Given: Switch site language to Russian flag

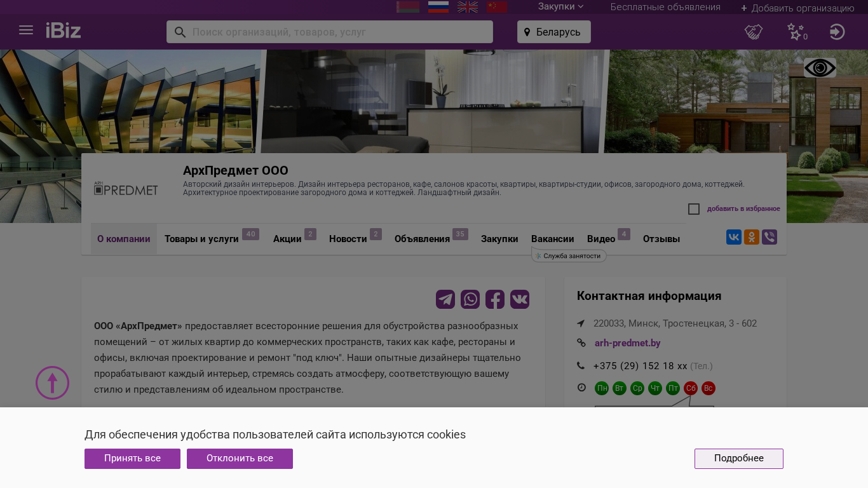Looking at the screenshot, I should pos(438,7).
